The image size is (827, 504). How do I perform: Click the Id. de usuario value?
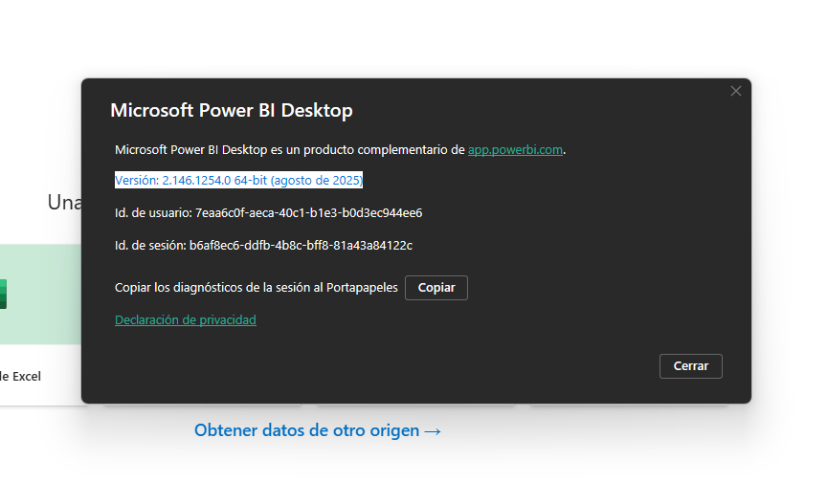tap(308, 212)
